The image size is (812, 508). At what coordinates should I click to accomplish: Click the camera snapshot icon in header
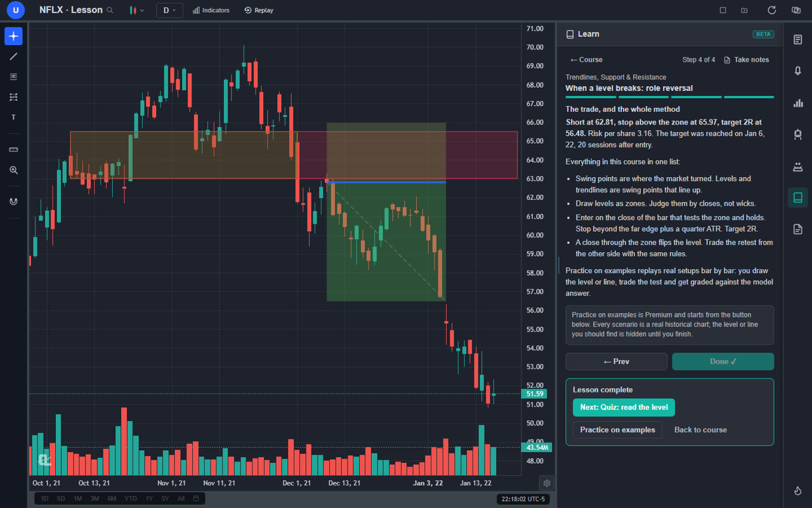(x=796, y=10)
